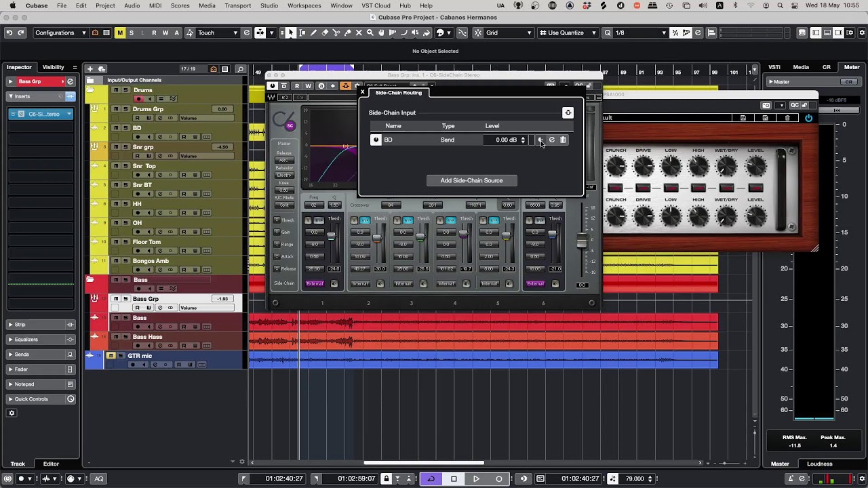Expand the Quick Controls inspector section
The height and width of the screenshot is (488, 868).
[41, 399]
